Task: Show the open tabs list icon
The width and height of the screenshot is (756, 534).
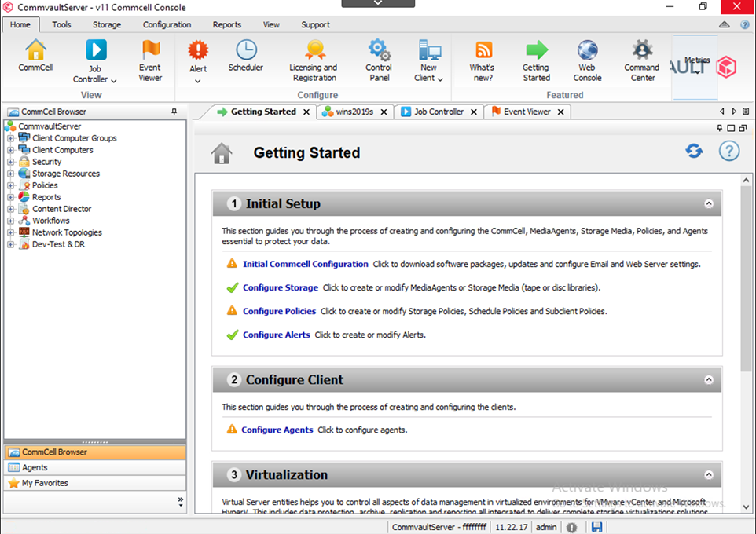Action: click(746, 112)
